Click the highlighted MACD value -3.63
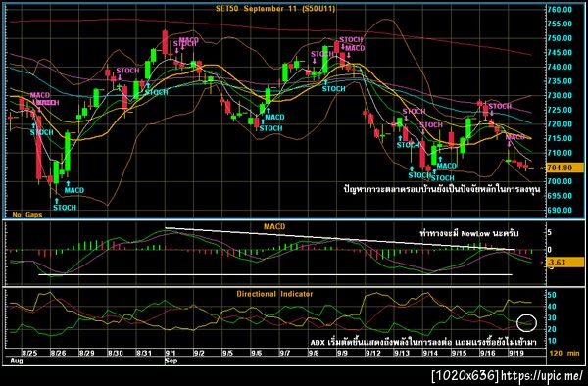 tap(565, 263)
